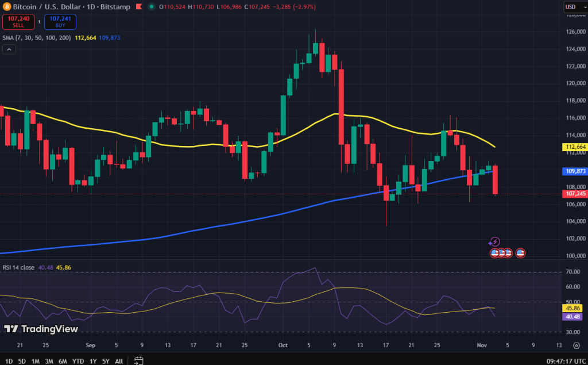The height and width of the screenshot is (365, 588).
Task: Select the 1Y time range
Action: tap(93, 361)
